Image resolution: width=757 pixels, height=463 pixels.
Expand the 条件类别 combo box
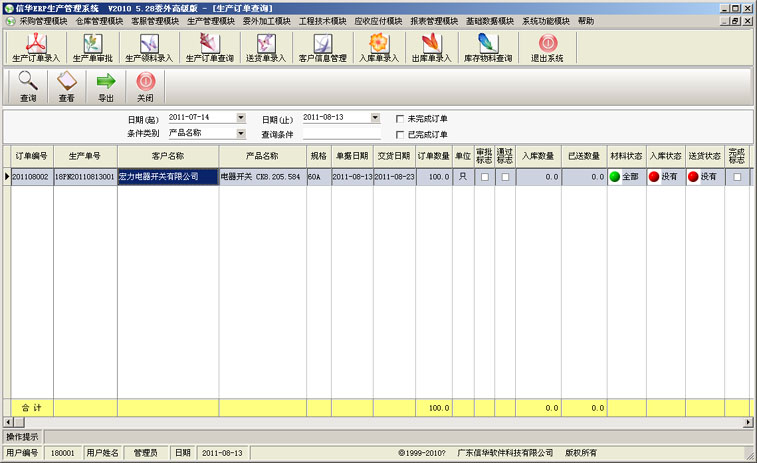240,133
